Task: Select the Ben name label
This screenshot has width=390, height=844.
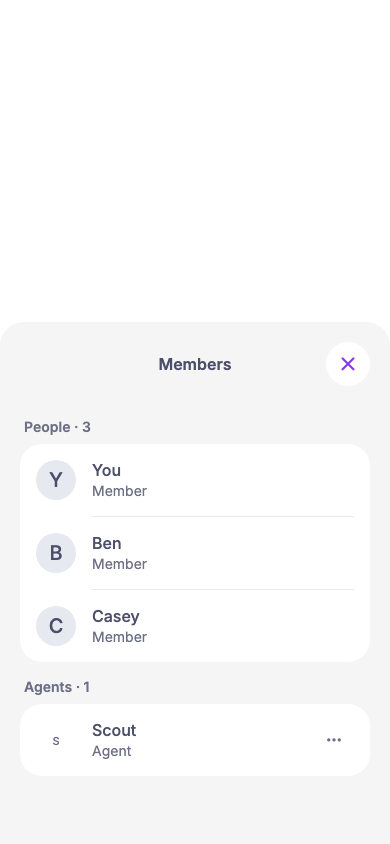Action: pyautogui.click(x=107, y=543)
